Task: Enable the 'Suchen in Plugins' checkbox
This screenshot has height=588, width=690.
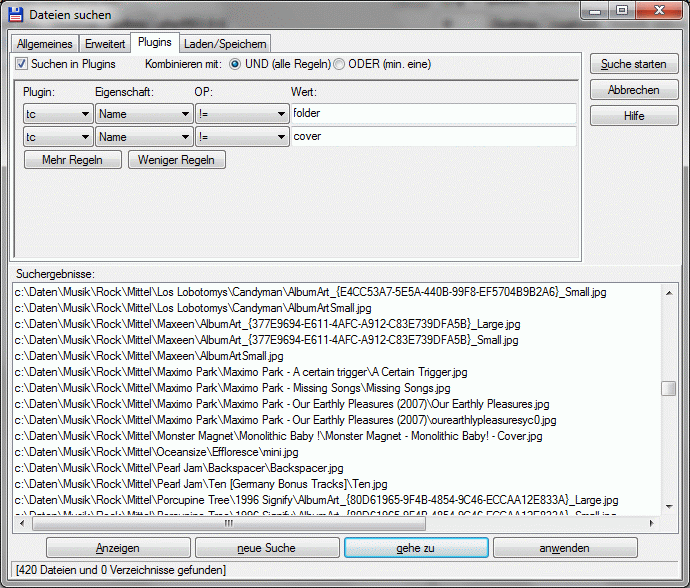Action: tap(22, 64)
